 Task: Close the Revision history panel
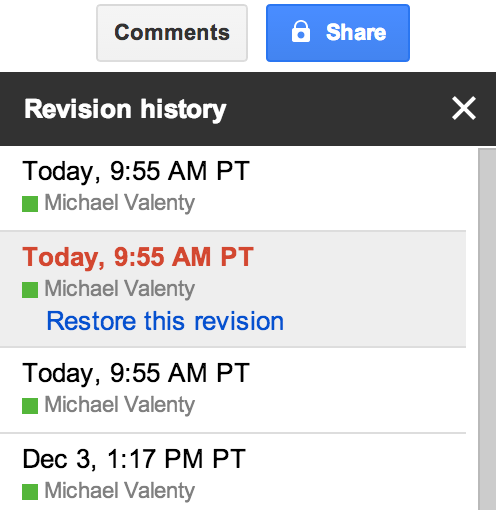464,108
